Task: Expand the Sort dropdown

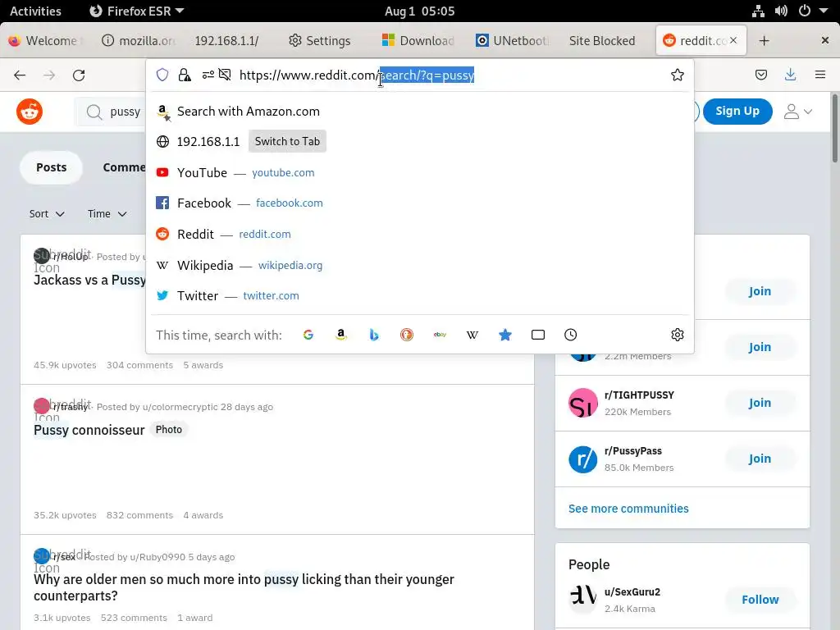Action: (47, 214)
